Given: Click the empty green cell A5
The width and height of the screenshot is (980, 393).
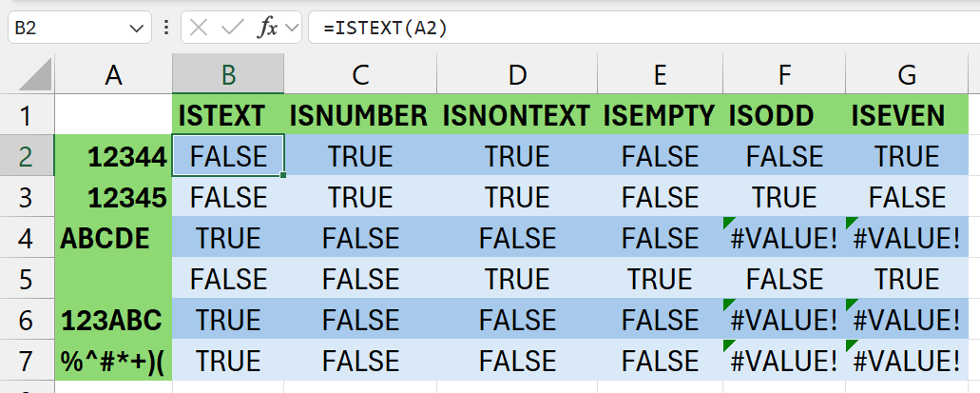Looking at the screenshot, I should (113, 279).
